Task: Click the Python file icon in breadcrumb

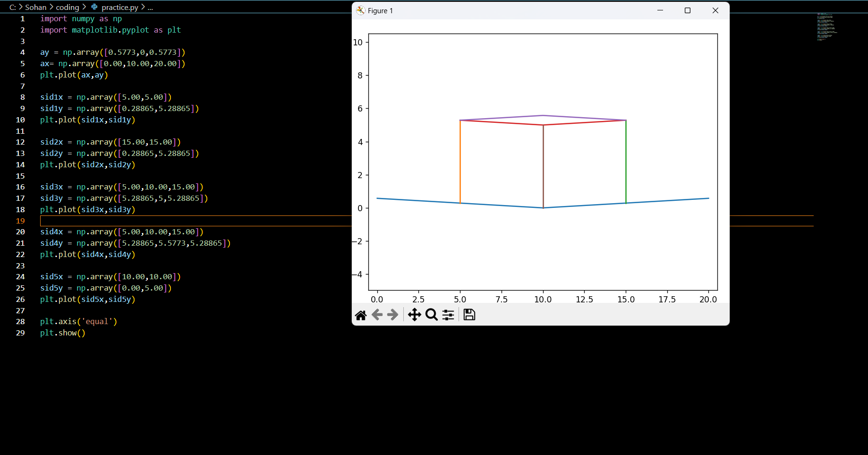Action: (94, 7)
